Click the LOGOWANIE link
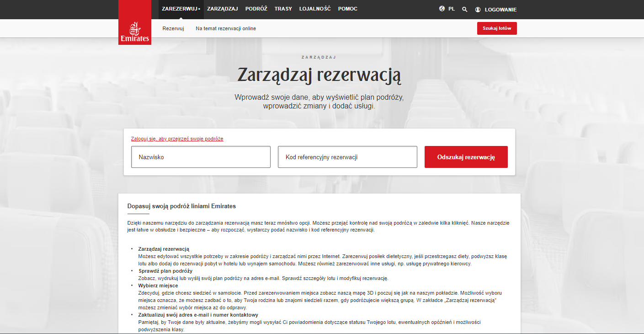Screen dimensions: 644x334 coord(500,9)
